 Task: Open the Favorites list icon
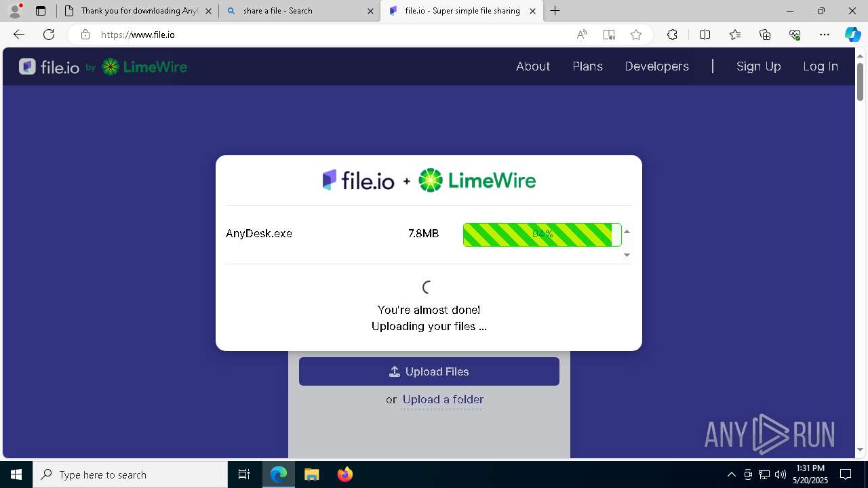pos(735,35)
